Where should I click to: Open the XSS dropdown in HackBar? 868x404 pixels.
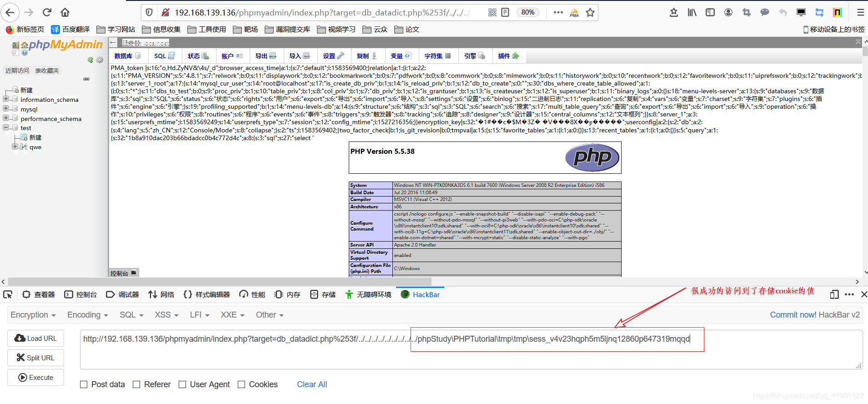coord(166,315)
